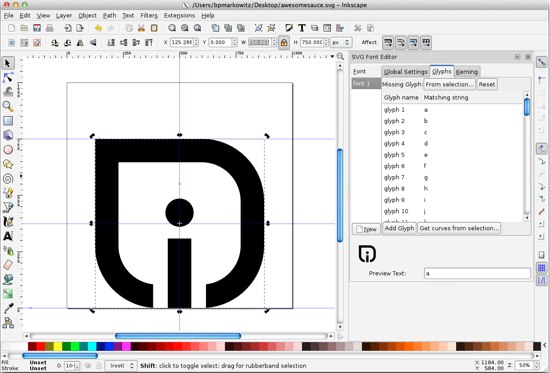This screenshot has height=373, width=550.
Task: Toggle the width-height lock button
Action: [x=284, y=43]
